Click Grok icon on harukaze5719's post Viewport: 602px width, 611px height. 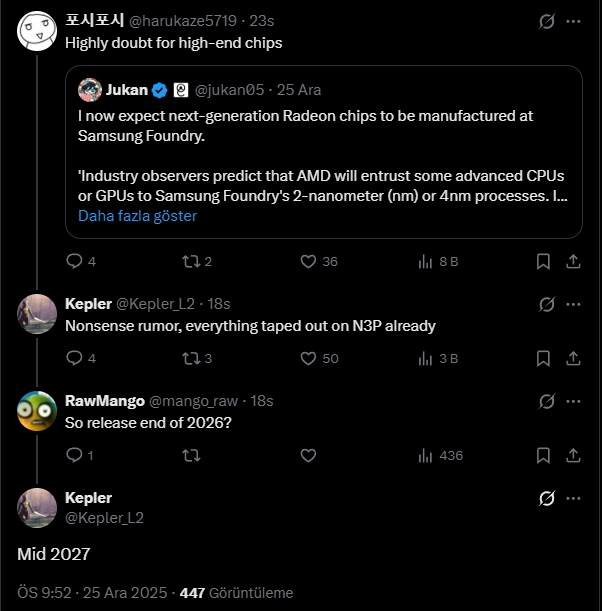click(547, 20)
